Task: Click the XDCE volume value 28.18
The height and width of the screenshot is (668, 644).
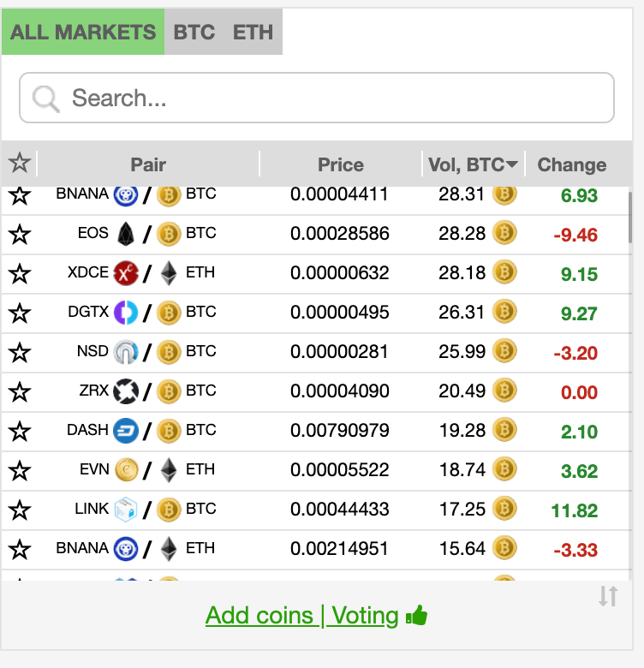Action: pyautogui.click(x=462, y=272)
